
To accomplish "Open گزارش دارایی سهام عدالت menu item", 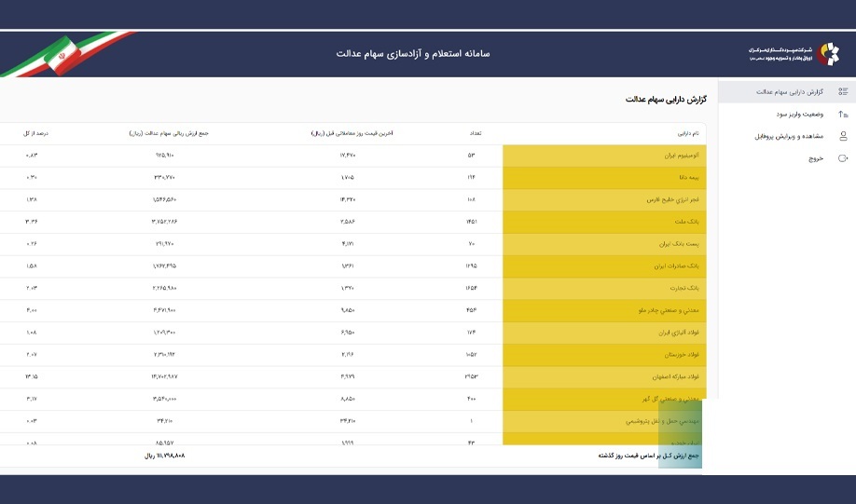I will click(783, 91).
